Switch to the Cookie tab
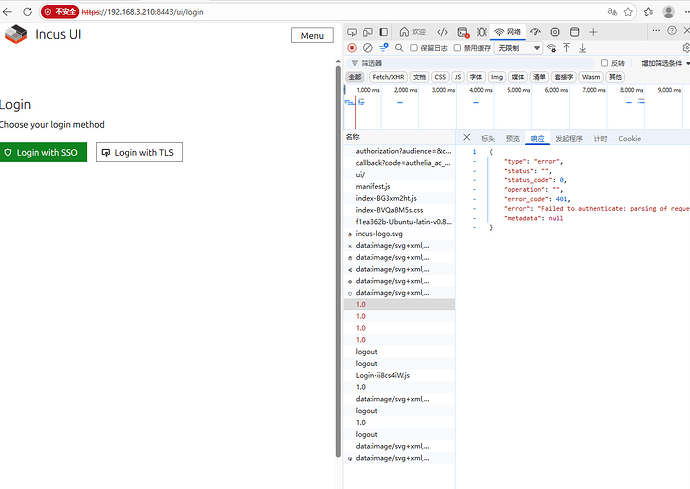Viewport: 690px width, 489px height. point(629,139)
